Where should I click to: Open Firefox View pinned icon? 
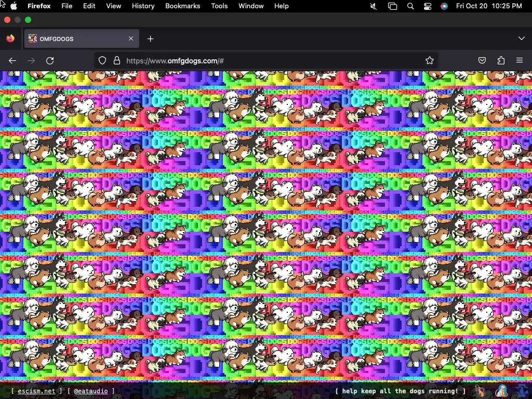click(x=10, y=38)
